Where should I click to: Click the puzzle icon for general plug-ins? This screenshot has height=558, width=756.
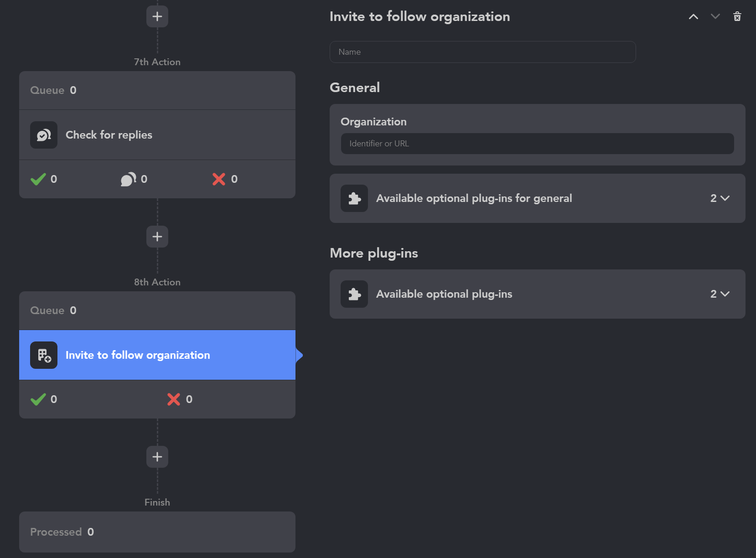click(x=354, y=198)
